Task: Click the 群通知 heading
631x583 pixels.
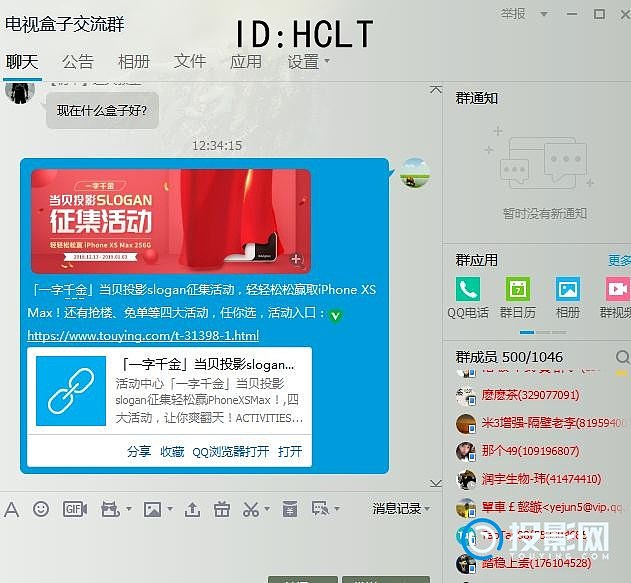Action: tap(477, 98)
